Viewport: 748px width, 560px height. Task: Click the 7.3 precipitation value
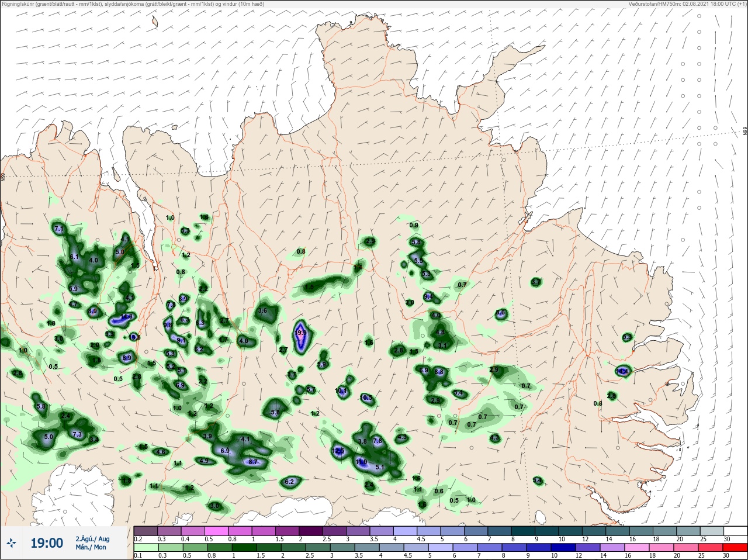tap(77, 434)
